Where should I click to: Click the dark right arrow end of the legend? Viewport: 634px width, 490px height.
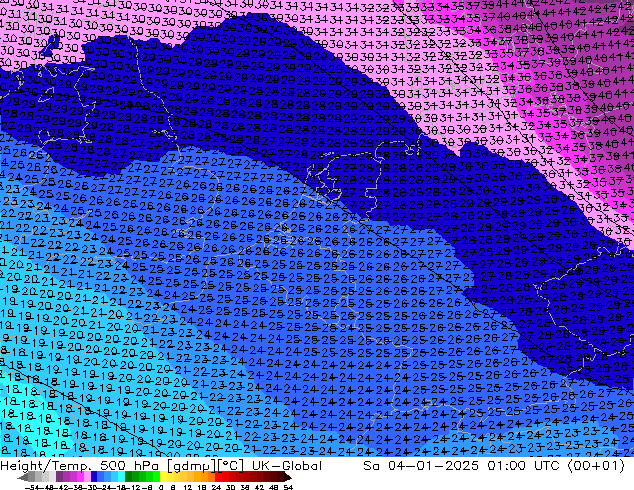tap(288, 477)
